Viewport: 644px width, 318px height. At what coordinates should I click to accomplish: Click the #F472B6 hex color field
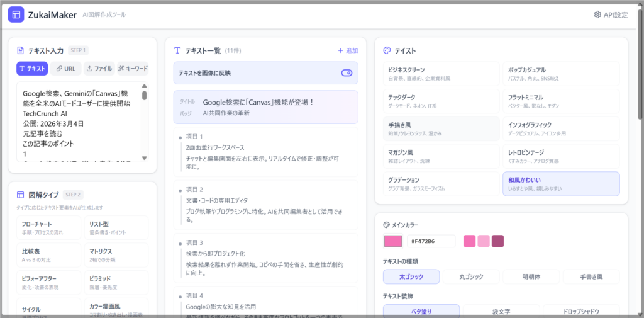[431, 241]
